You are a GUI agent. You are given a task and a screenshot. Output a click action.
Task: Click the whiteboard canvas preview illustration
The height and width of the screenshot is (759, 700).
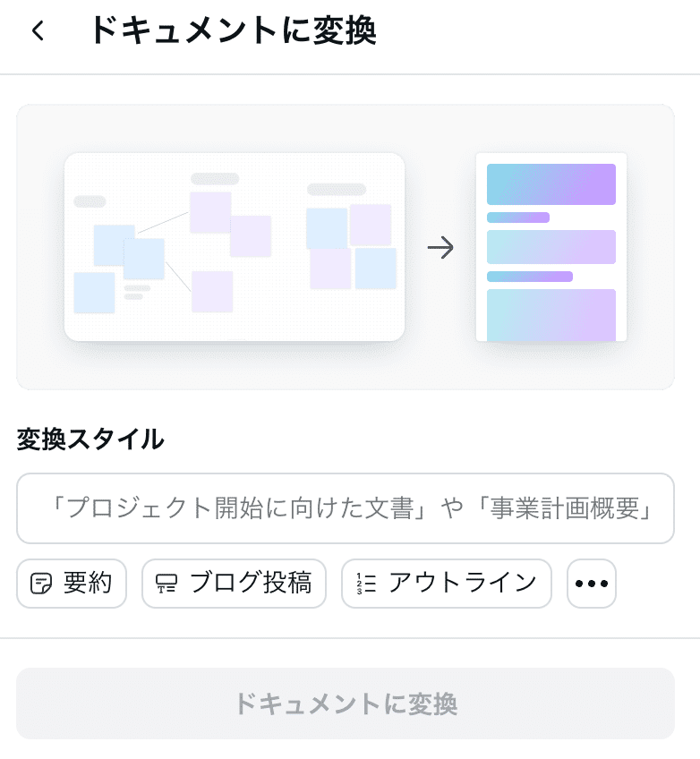coord(235,247)
